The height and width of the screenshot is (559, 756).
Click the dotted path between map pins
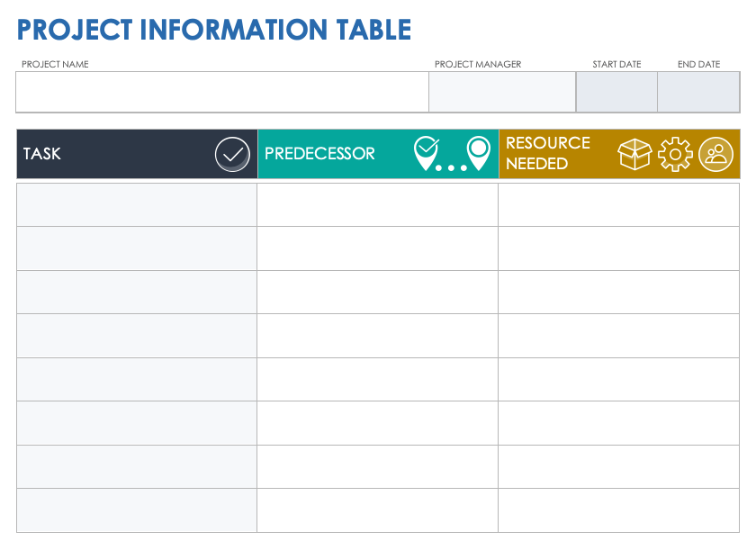click(452, 167)
